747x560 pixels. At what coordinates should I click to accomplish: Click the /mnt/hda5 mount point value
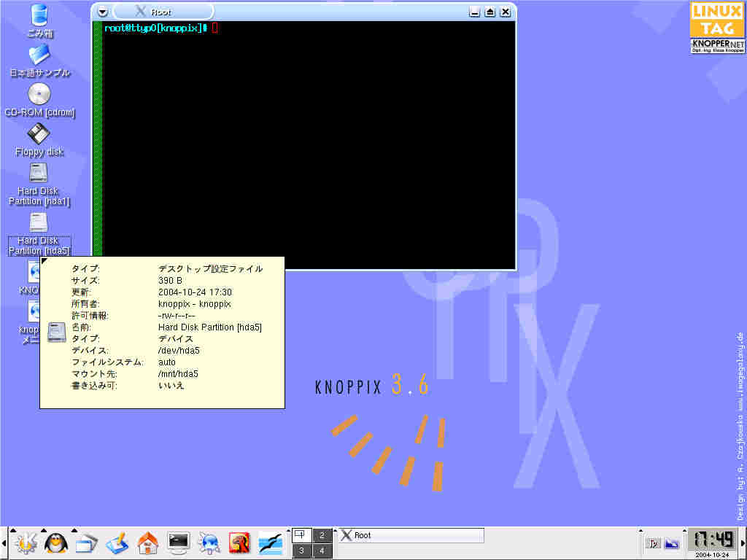tap(178, 374)
